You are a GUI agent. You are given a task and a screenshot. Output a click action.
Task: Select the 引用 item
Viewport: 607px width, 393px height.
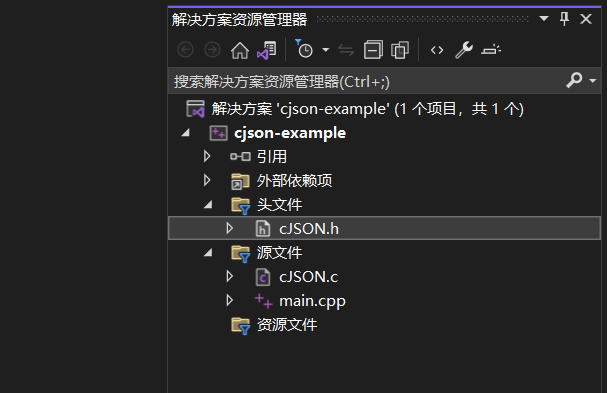272,157
